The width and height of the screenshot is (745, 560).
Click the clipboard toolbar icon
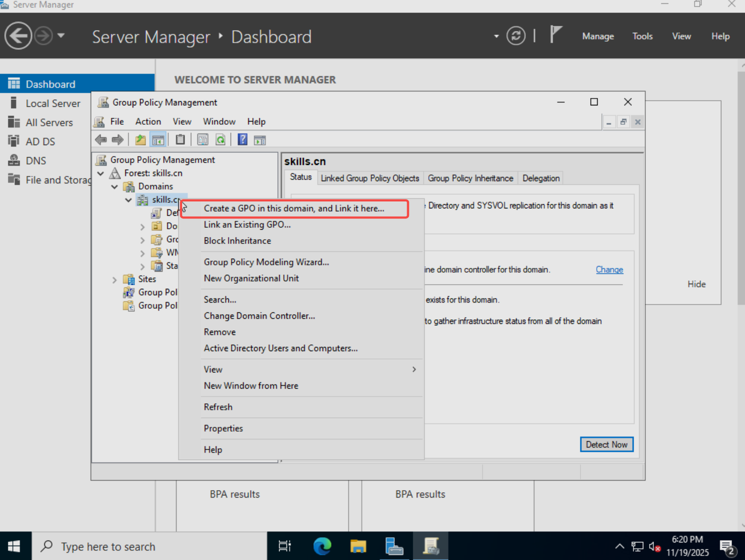[x=180, y=140]
